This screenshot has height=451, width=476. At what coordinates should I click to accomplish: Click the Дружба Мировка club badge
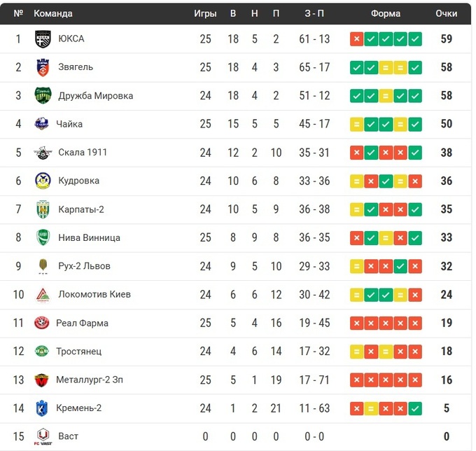click(42, 96)
